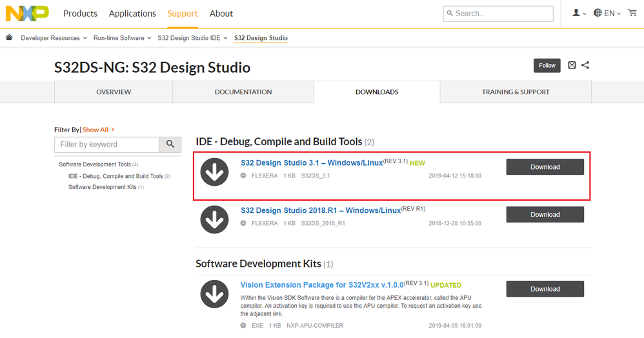Switch to the Documentation tab
This screenshot has width=644, height=338.
pyautogui.click(x=243, y=92)
